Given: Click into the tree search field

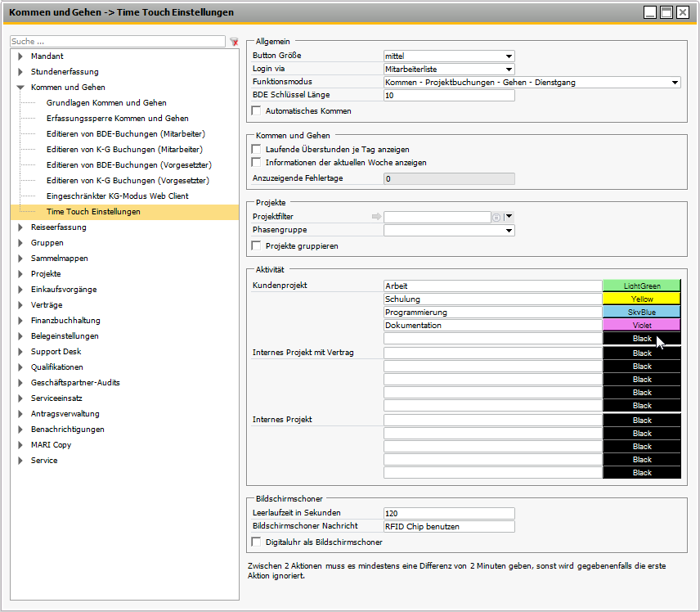Looking at the screenshot, I should tap(117, 41).
